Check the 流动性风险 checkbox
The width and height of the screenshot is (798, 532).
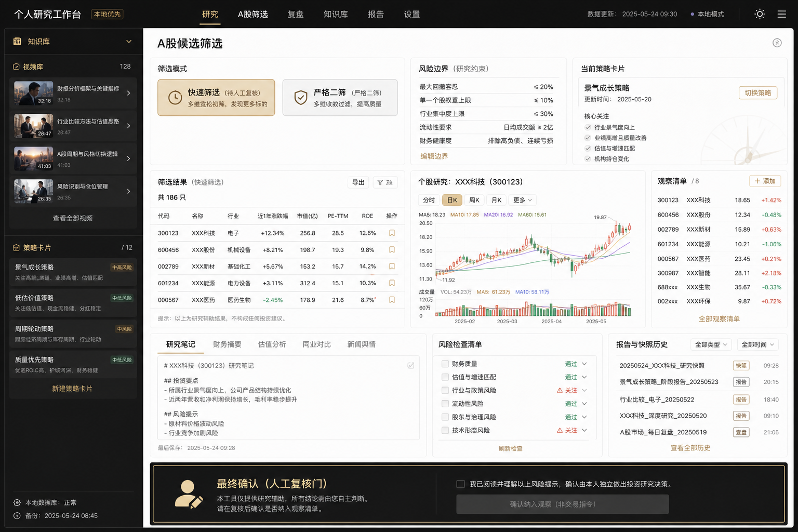[x=445, y=404]
